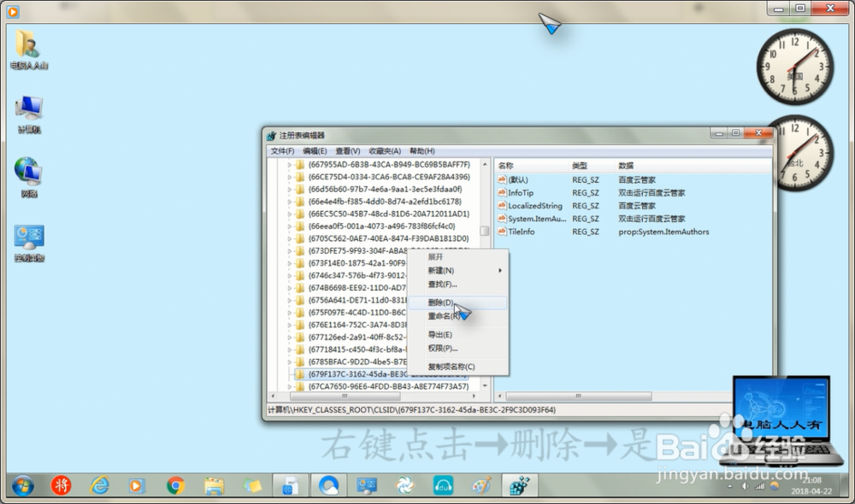The height and width of the screenshot is (504, 855).
Task: Open the 计算机 desktop icon
Action: point(29,114)
